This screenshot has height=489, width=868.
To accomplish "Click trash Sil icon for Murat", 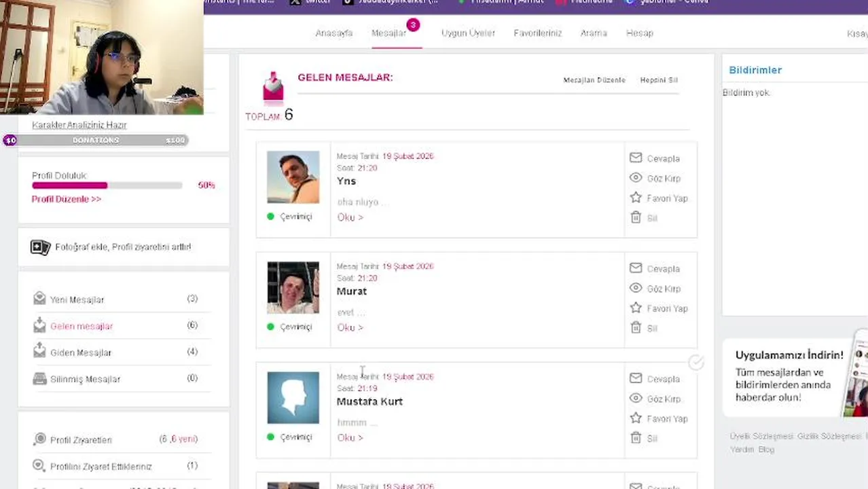I will 636,327.
